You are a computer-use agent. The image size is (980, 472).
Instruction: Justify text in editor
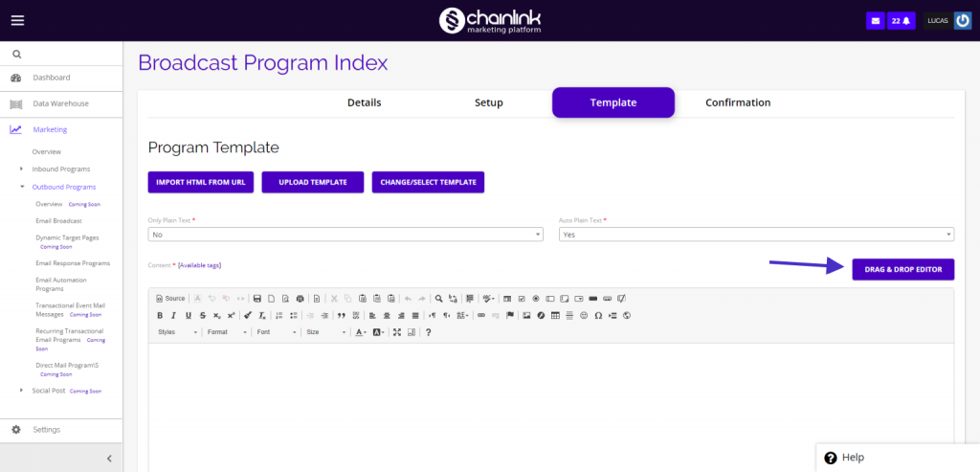tap(415, 315)
